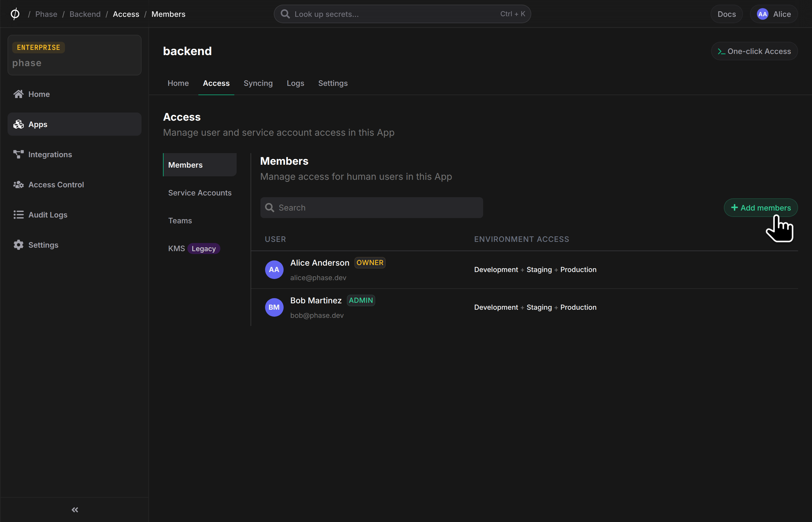
Task: Open the Home tab of backend app
Action: 178,83
